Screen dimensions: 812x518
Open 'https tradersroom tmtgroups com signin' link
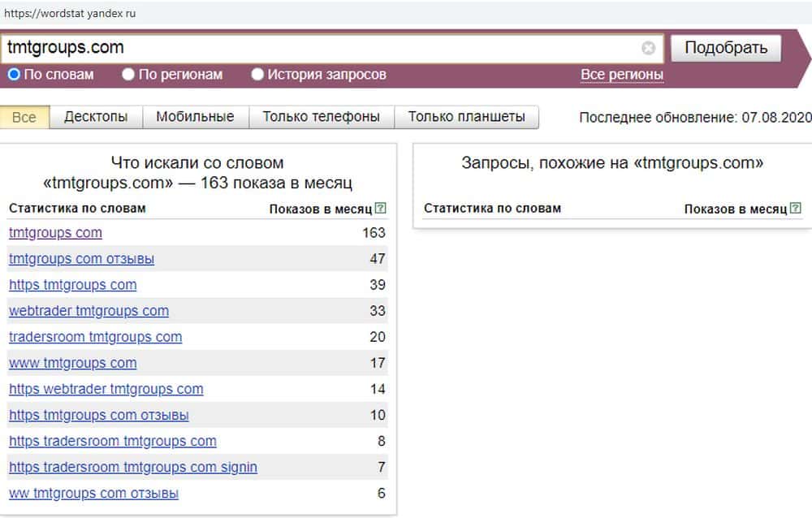coord(132,467)
